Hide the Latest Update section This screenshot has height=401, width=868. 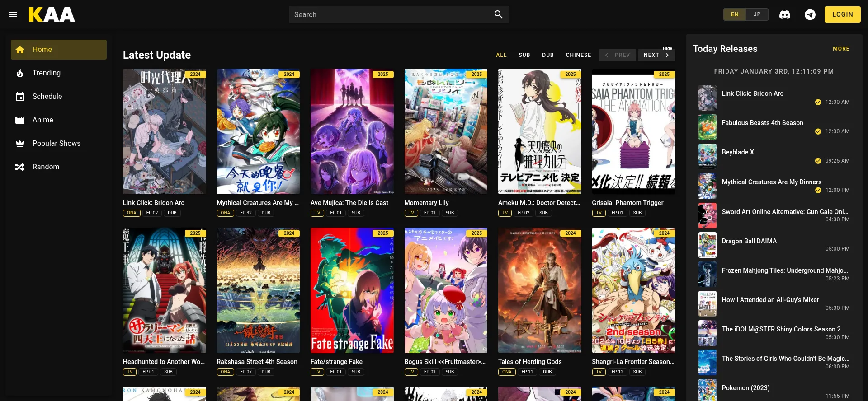tap(667, 48)
